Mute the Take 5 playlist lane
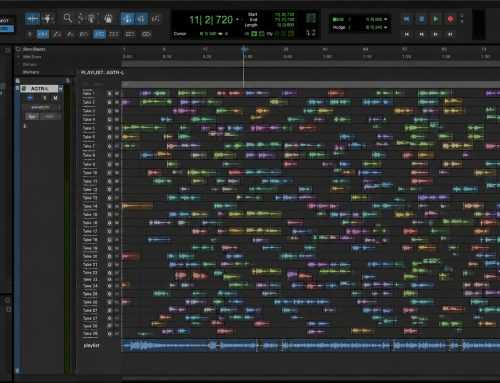 [117, 128]
